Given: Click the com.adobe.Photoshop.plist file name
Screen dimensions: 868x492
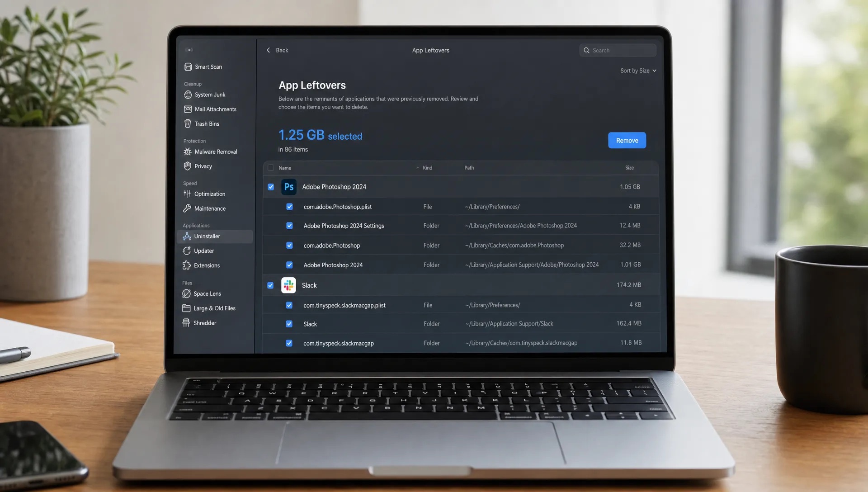Looking at the screenshot, I should click(x=338, y=207).
